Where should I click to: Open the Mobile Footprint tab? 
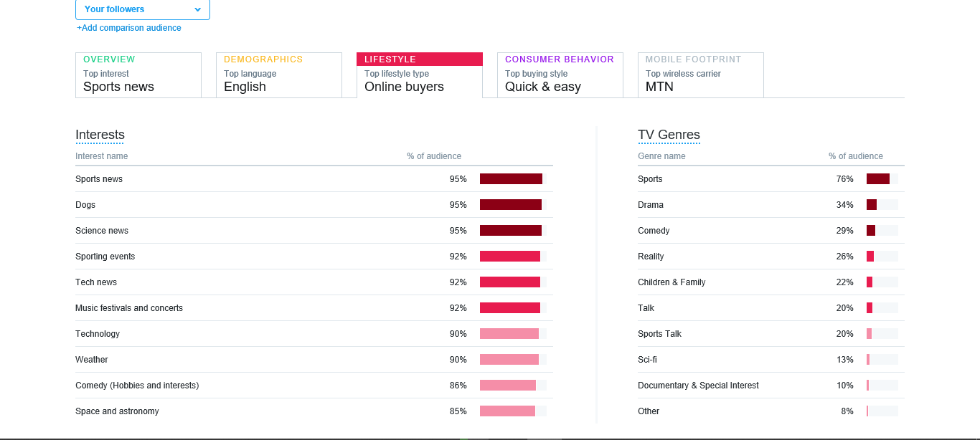pos(700,75)
